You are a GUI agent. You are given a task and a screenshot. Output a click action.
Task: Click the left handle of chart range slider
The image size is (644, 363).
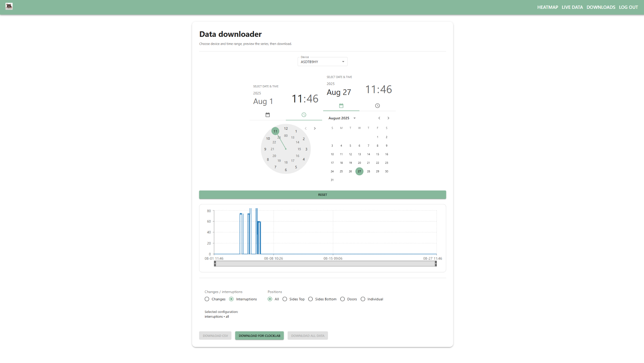[x=215, y=264]
